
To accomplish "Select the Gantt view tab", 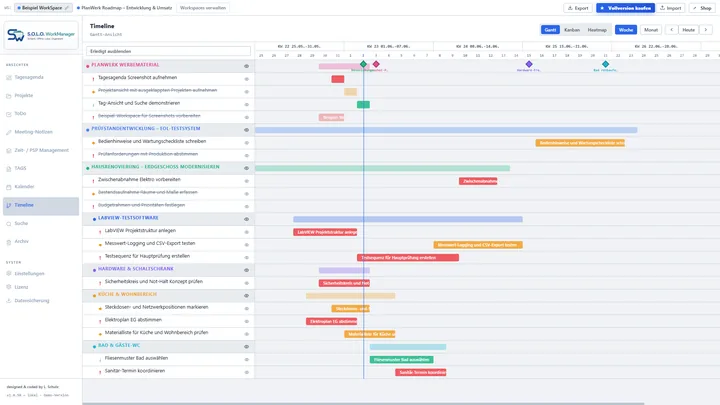I will click(x=550, y=30).
